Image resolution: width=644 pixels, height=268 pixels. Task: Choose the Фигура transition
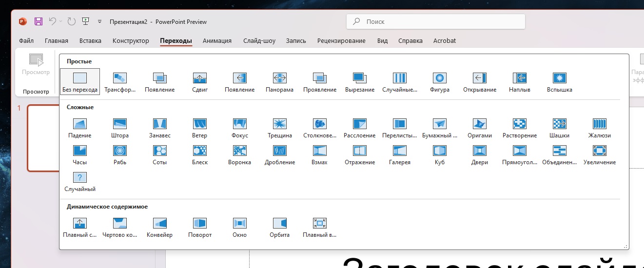(440, 81)
